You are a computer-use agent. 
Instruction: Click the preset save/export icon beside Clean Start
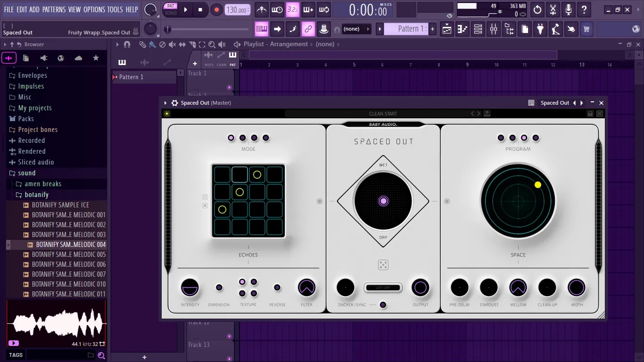tap(487, 114)
